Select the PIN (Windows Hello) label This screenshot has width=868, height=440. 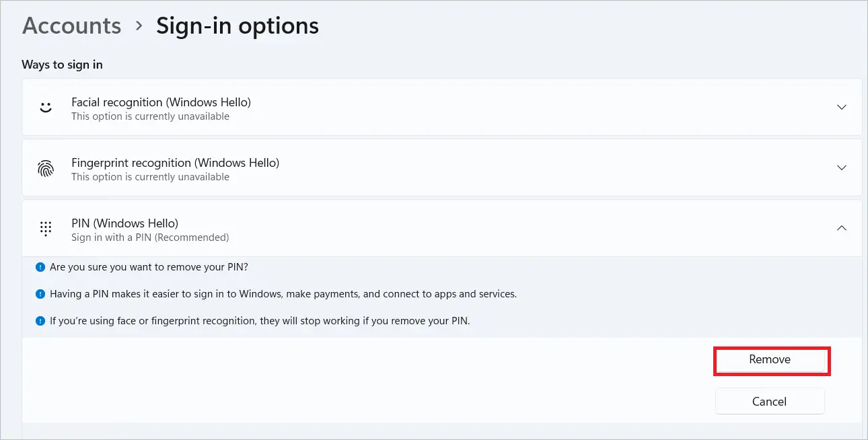(x=124, y=223)
